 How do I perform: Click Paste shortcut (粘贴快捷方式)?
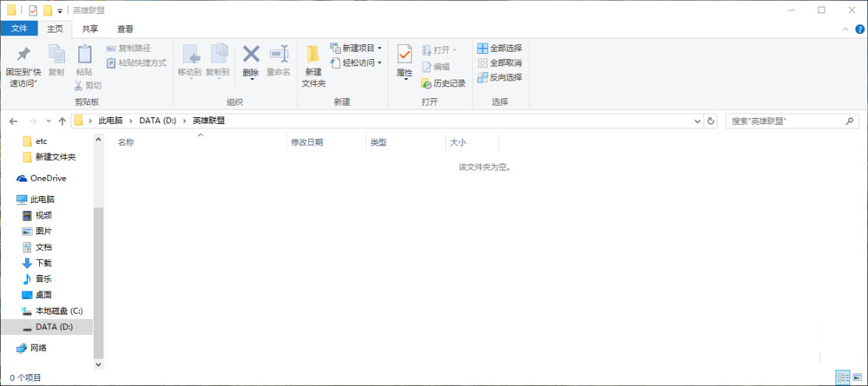click(x=136, y=63)
